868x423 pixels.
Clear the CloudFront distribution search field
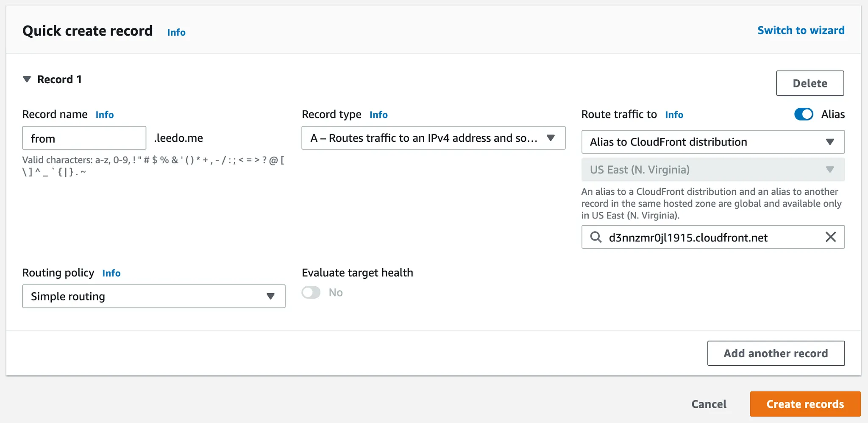[831, 237]
